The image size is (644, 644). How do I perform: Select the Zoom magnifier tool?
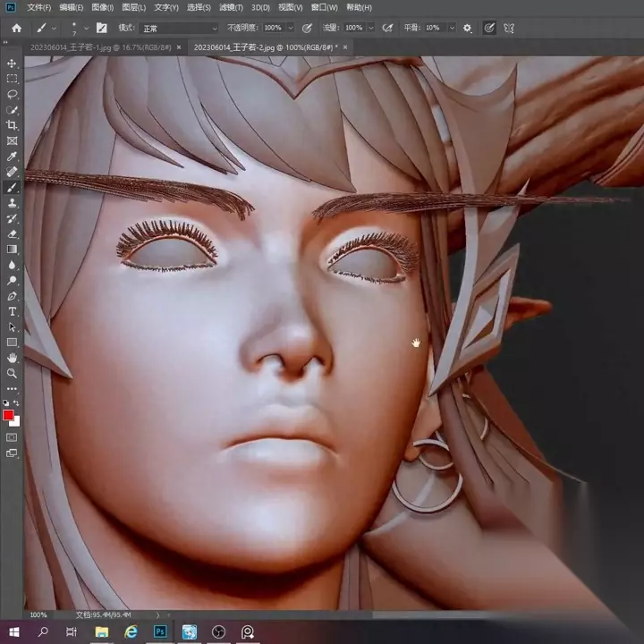(x=13, y=373)
